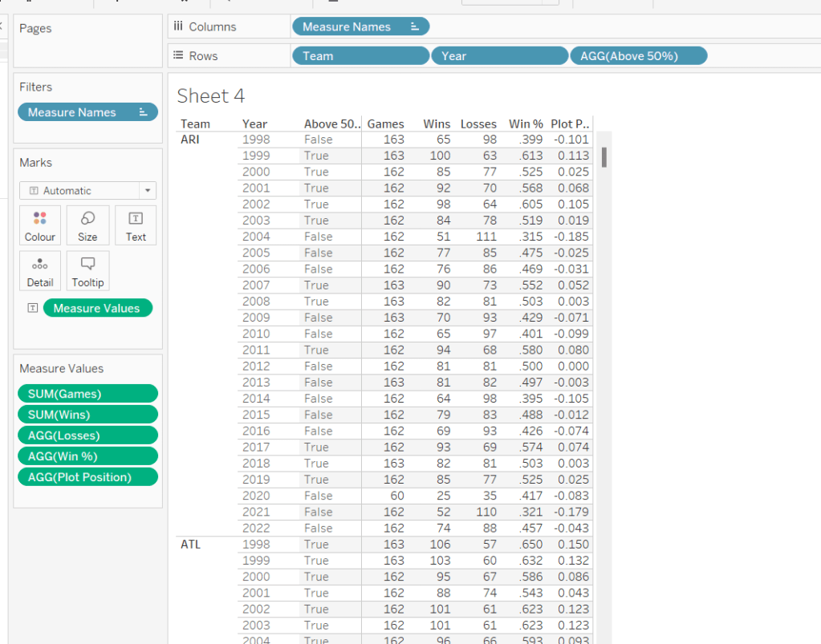The height and width of the screenshot is (644, 821).
Task: Open the Text label options in Marks
Action: click(136, 225)
